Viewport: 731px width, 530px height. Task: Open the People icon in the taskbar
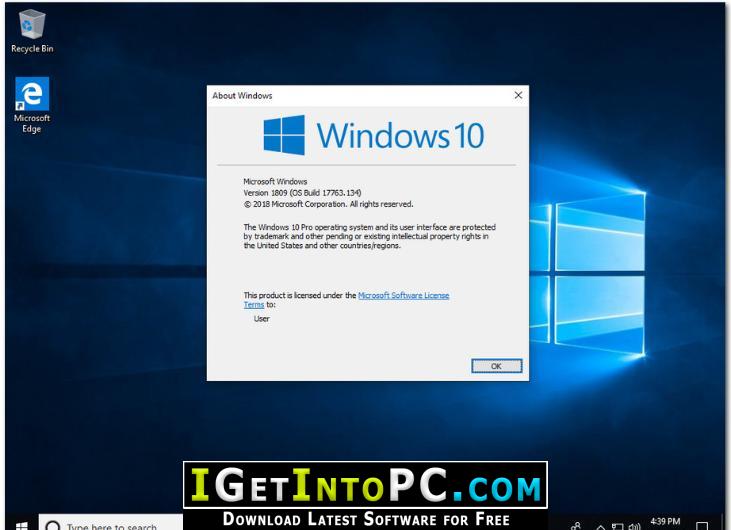pos(576,526)
